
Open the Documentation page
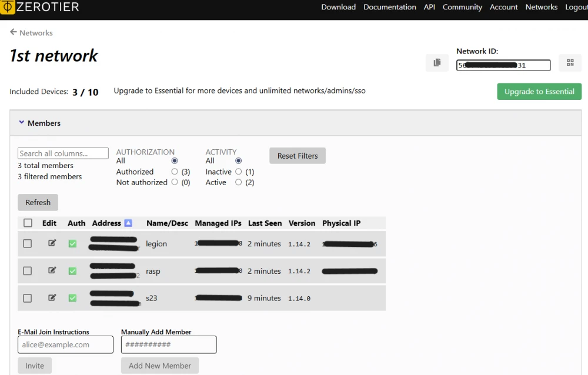tap(390, 7)
